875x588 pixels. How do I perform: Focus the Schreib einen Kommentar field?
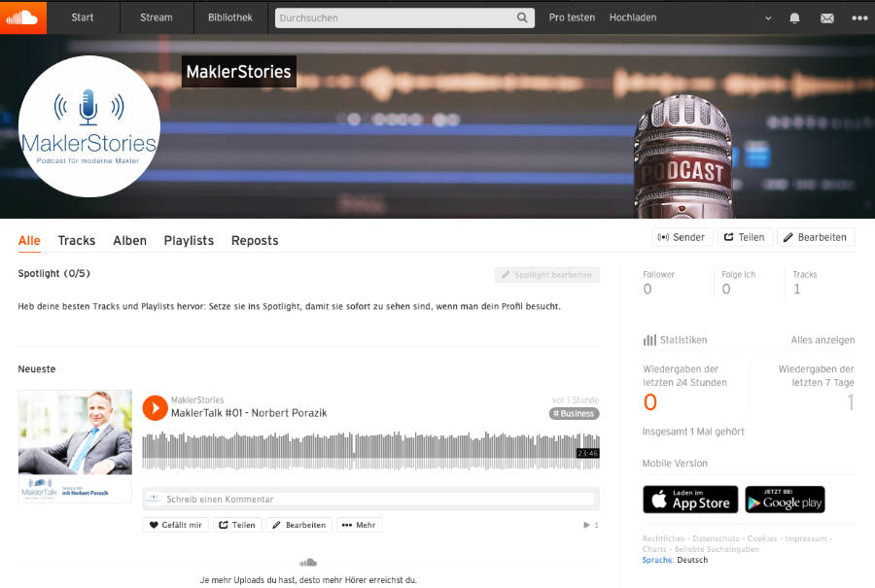point(379,500)
